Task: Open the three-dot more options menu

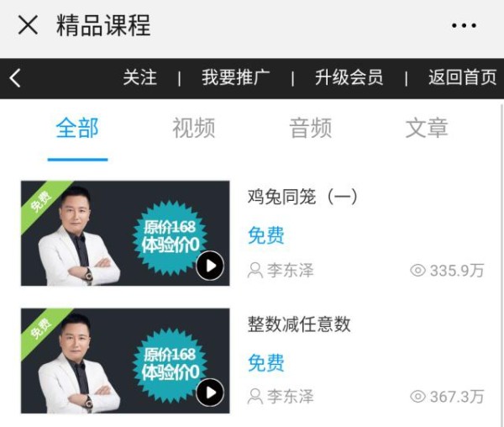Action: (x=464, y=25)
